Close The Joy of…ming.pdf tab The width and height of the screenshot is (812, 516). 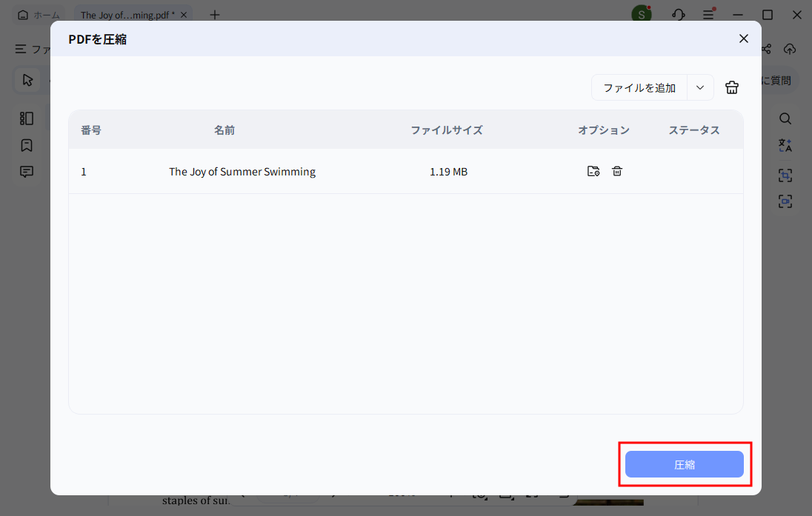click(x=183, y=15)
